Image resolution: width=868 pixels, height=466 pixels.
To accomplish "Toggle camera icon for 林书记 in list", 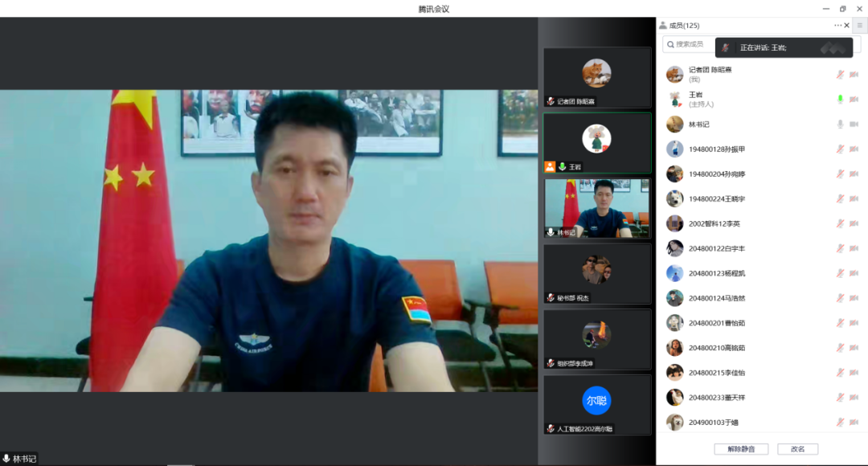I will pos(854,125).
